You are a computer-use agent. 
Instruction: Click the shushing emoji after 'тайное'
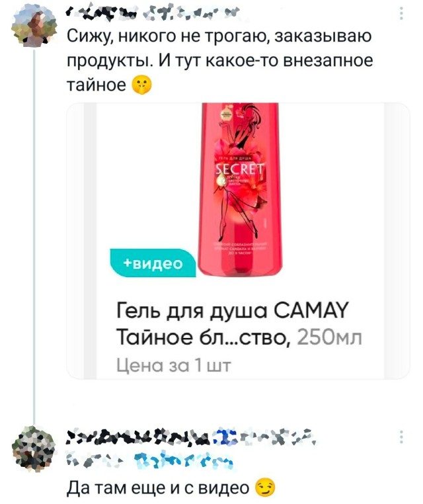tap(141, 85)
